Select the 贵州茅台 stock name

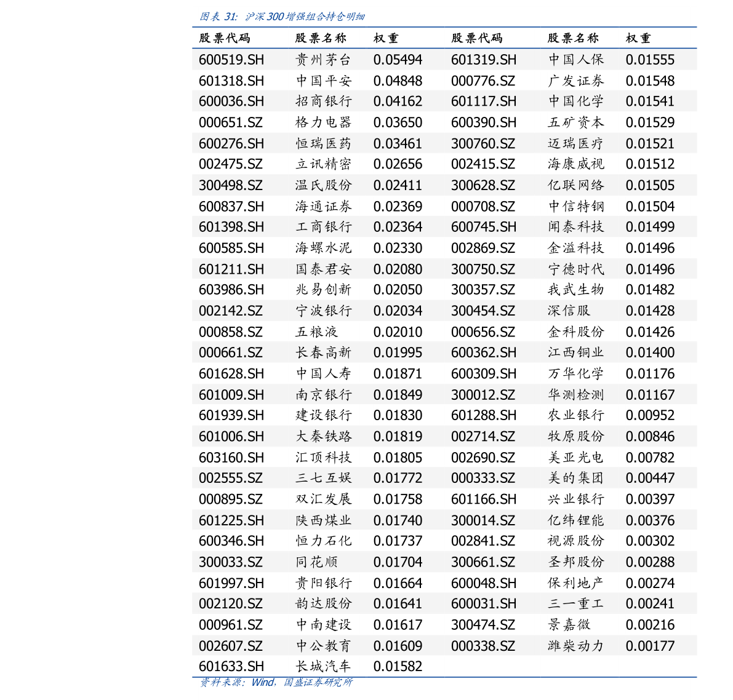(x=323, y=60)
